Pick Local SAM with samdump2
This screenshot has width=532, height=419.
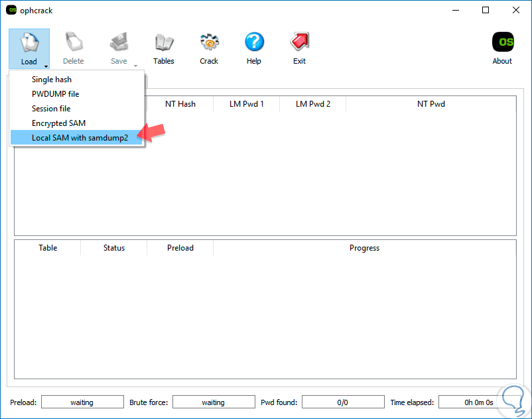point(76,138)
